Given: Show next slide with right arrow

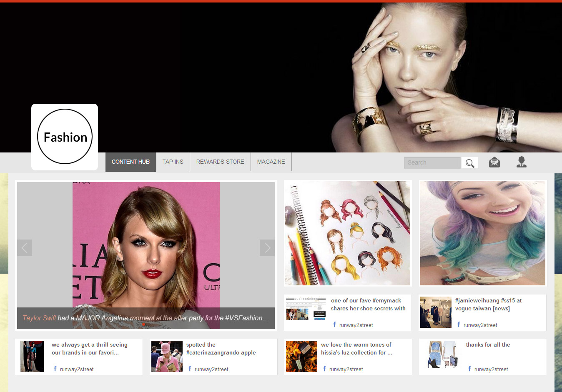Looking at the screenshot, I should pos(267,248).
